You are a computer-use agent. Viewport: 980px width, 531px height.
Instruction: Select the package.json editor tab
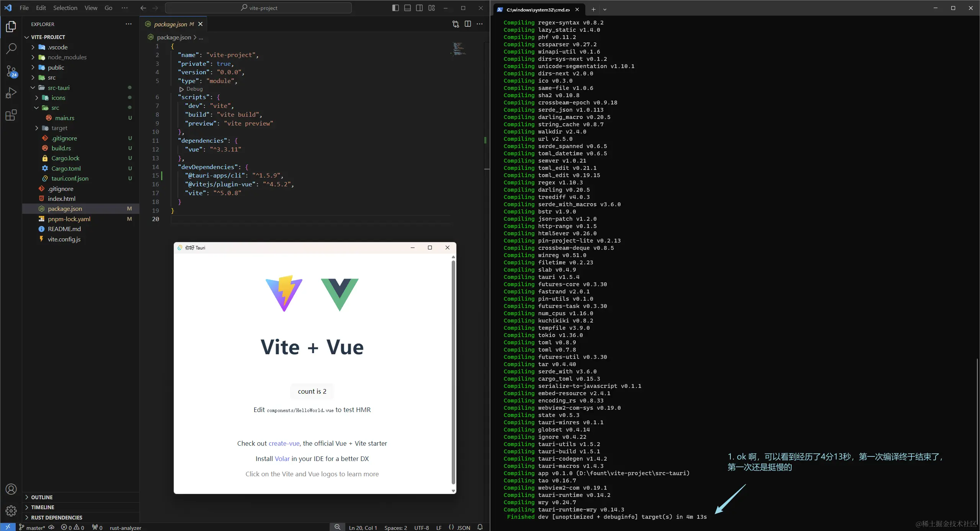(x=170, y=24)
